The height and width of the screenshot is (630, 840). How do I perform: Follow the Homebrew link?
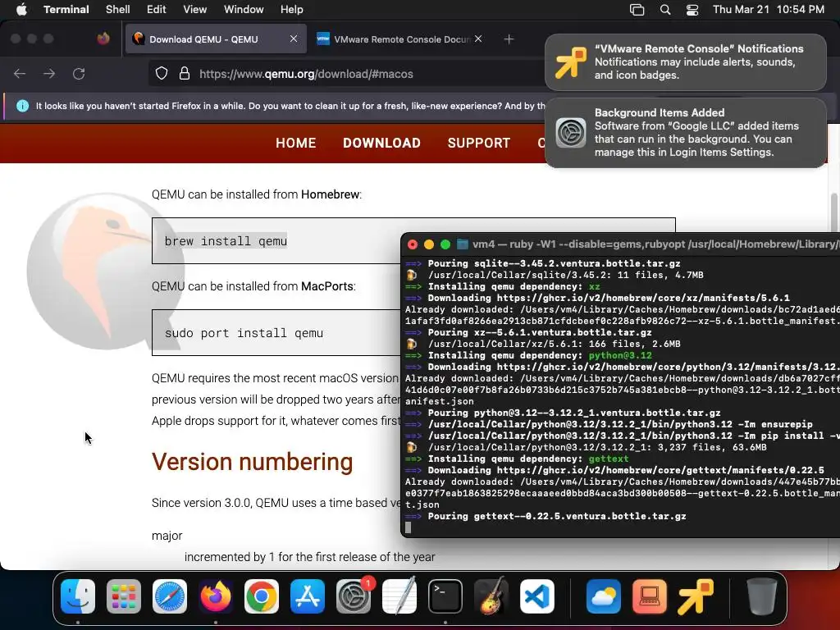(x=330, y=194)
